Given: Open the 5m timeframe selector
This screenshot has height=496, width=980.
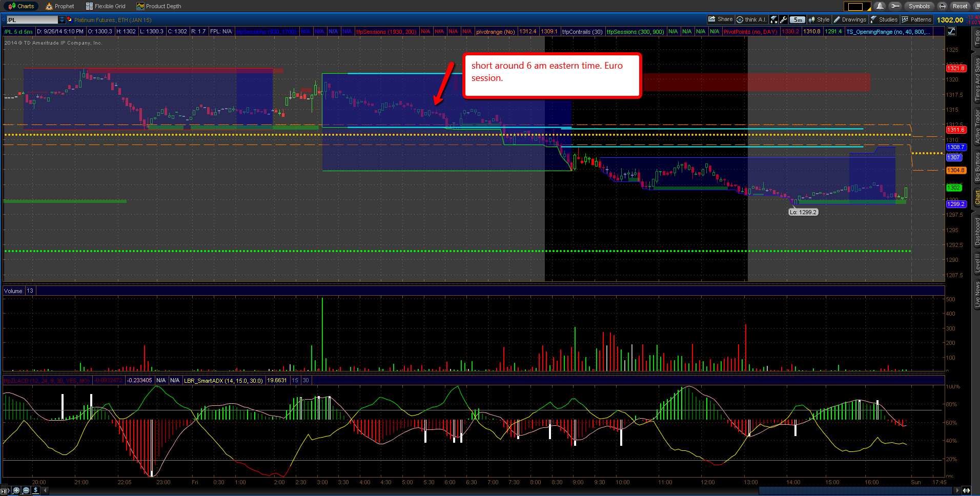Looking at the screenshot, I should pos(797,19).
